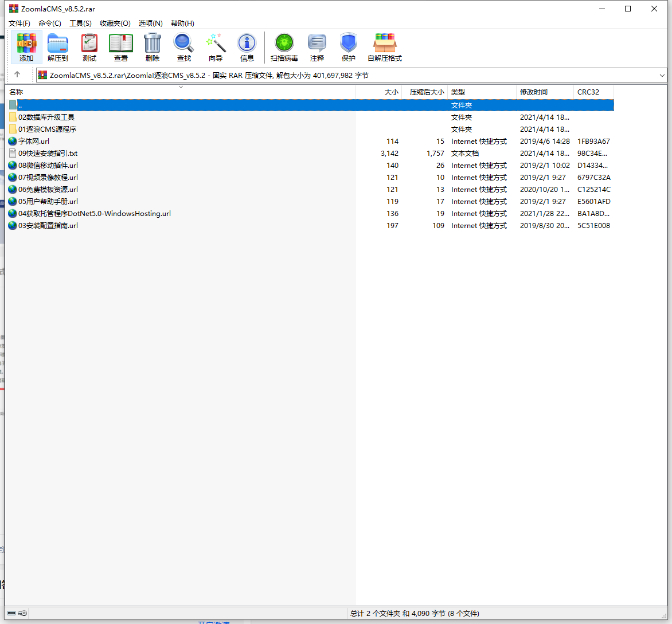
Task: Click the 字体网.url globe icon
Action: click(x=13, y=142)
